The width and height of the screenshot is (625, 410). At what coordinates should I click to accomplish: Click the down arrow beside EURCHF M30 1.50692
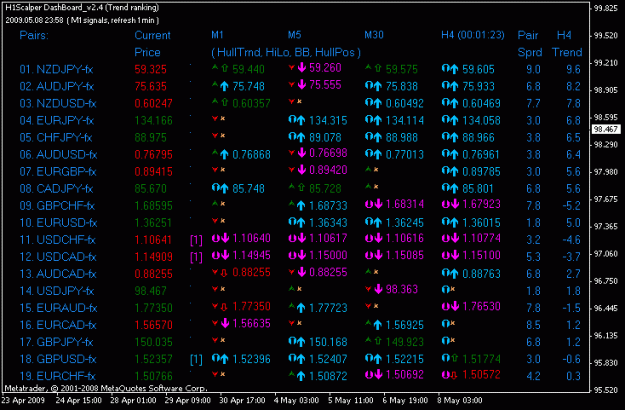[378, 375]
